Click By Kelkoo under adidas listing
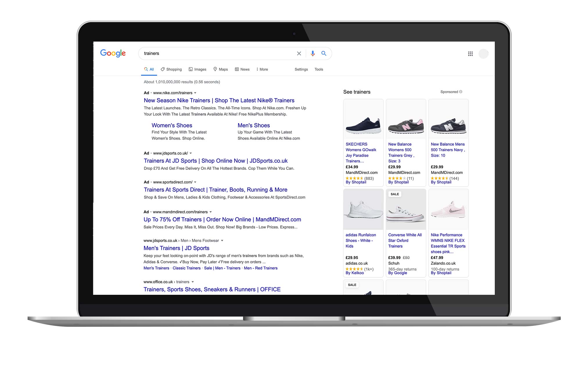588x373 pixels. click(355, 273)
